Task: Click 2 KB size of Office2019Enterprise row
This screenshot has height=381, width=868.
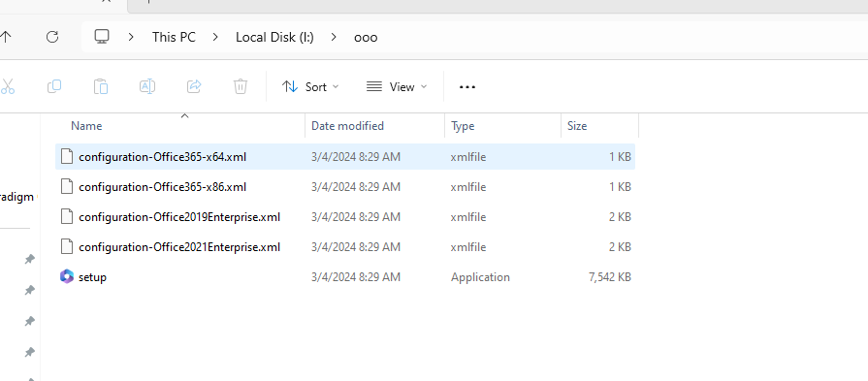Action: click(x=620, y=217)
